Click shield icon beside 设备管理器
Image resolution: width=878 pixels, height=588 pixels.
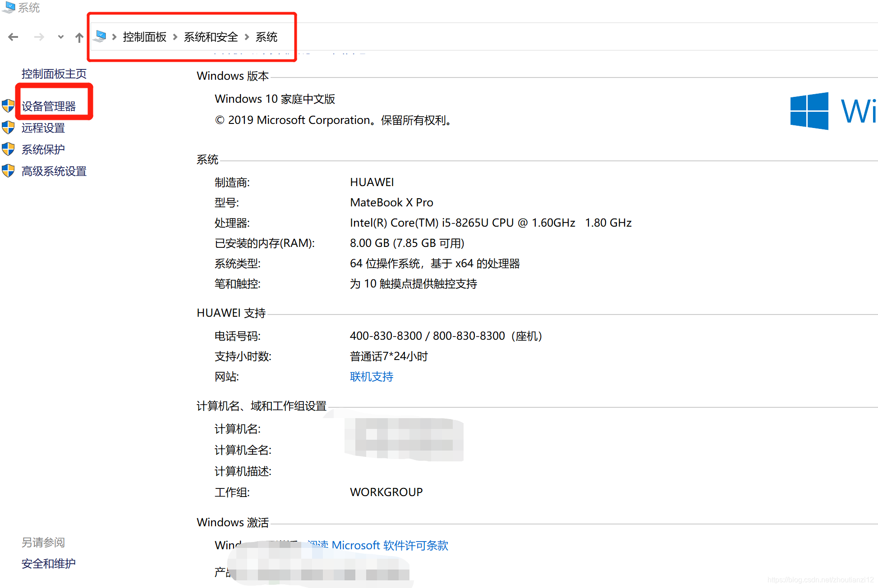[x=8, y=106]
